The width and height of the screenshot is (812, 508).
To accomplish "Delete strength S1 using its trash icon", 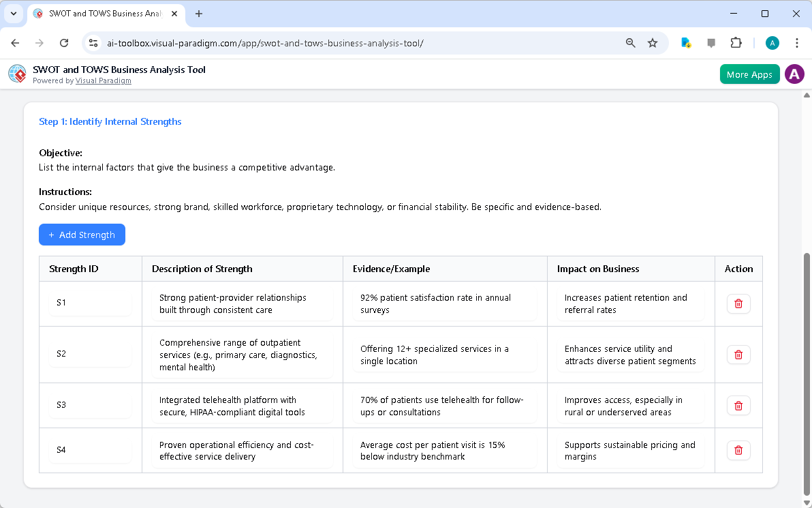I will point(738,303).
